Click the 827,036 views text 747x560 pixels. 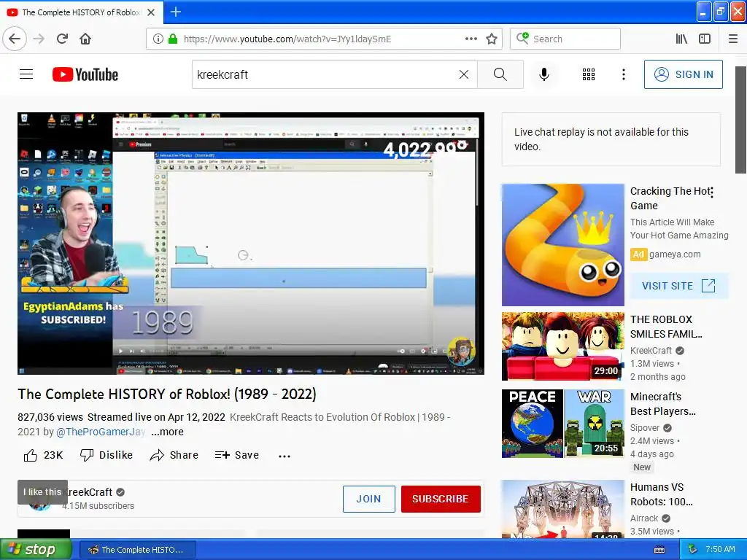point(50,417)
